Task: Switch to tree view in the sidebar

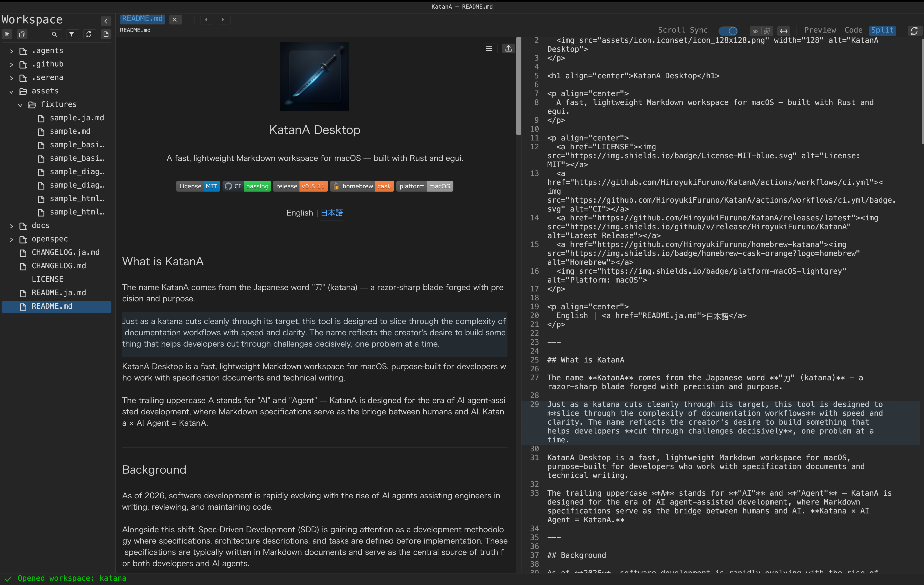Action: tap(7, 34)
